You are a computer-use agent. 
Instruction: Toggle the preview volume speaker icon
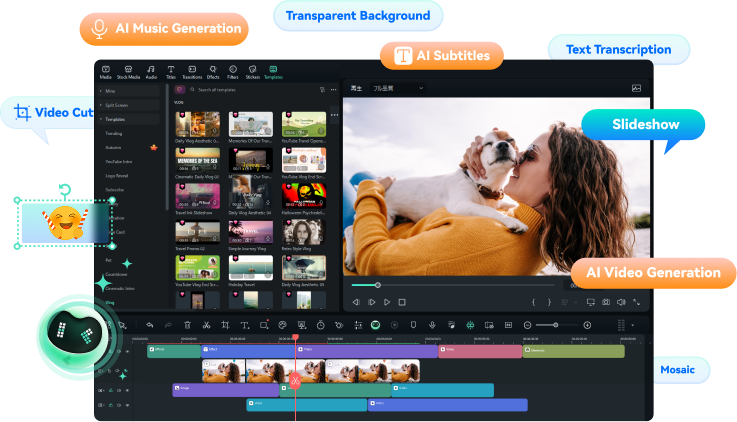[x=620, y=301]
